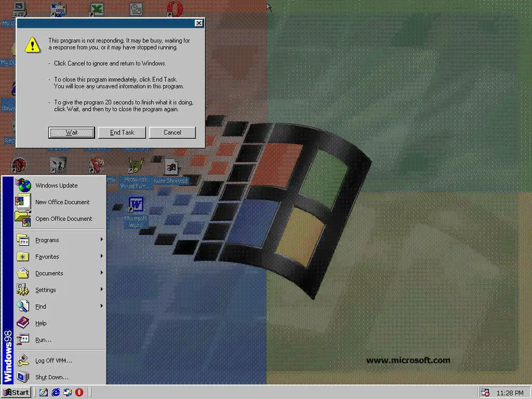This screenshot has width=532, height=399.
Task: Click the Windows Update globe icon
Action: 23,185
